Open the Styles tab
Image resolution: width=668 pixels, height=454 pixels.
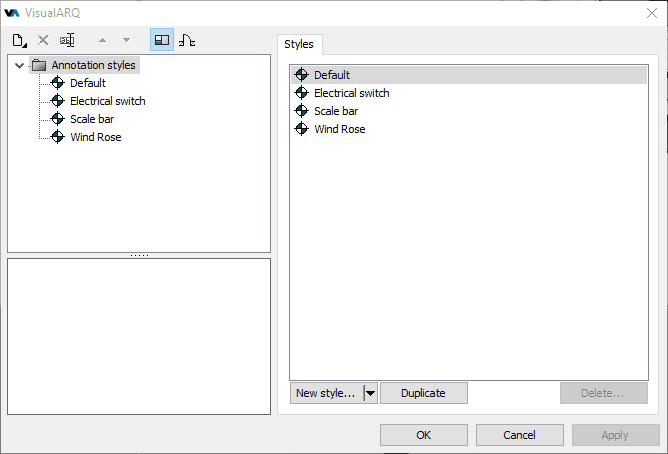[299, 44]
